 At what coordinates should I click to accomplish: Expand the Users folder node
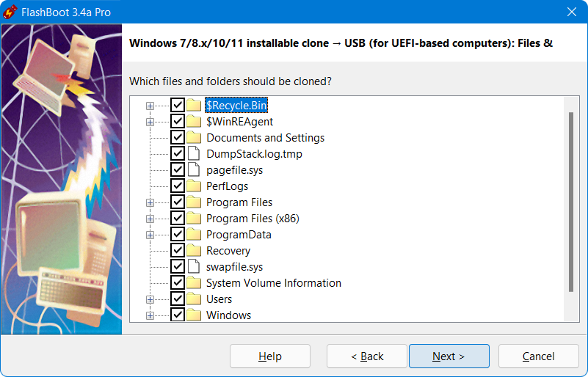pyautogui.click(x=150, y=299)
